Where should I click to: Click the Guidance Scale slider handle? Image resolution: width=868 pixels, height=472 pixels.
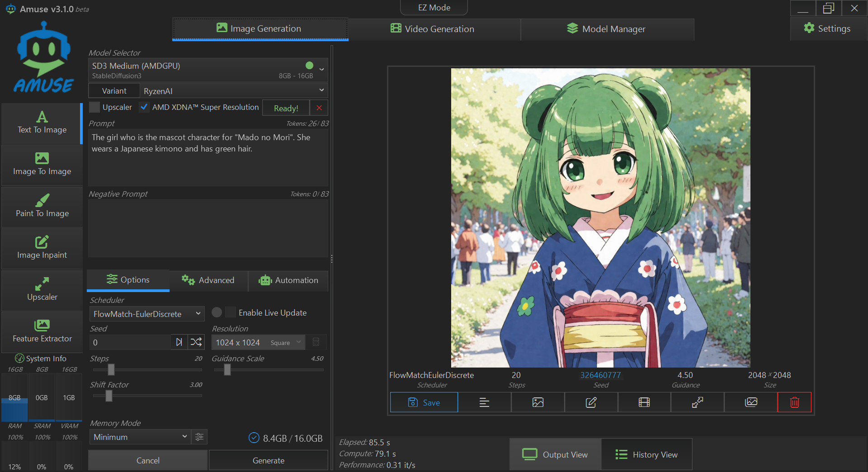click(x=227, y=370)
